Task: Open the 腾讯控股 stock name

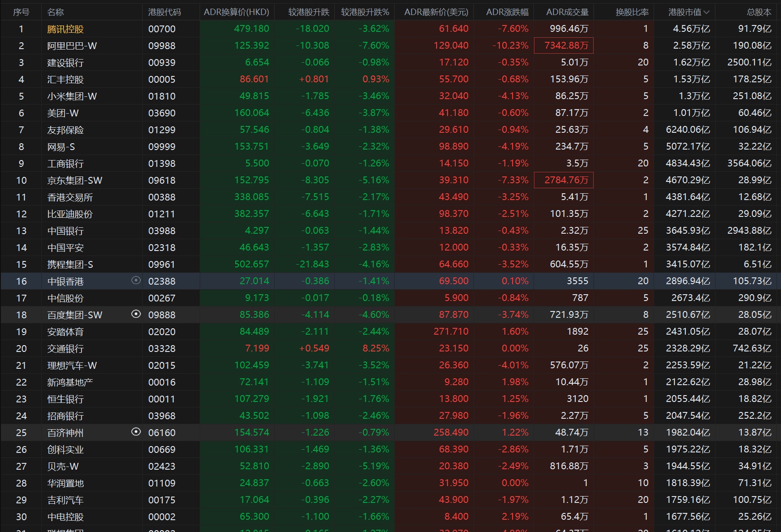Action: 66,29
